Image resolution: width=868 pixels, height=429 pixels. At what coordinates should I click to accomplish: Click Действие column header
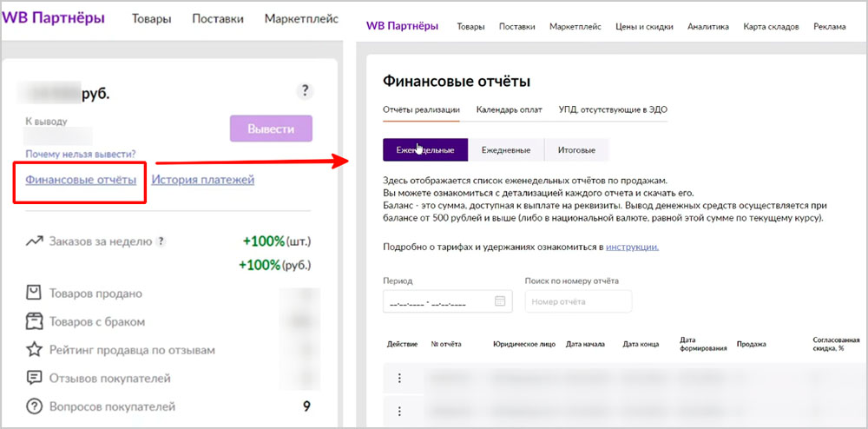(403, 344)
